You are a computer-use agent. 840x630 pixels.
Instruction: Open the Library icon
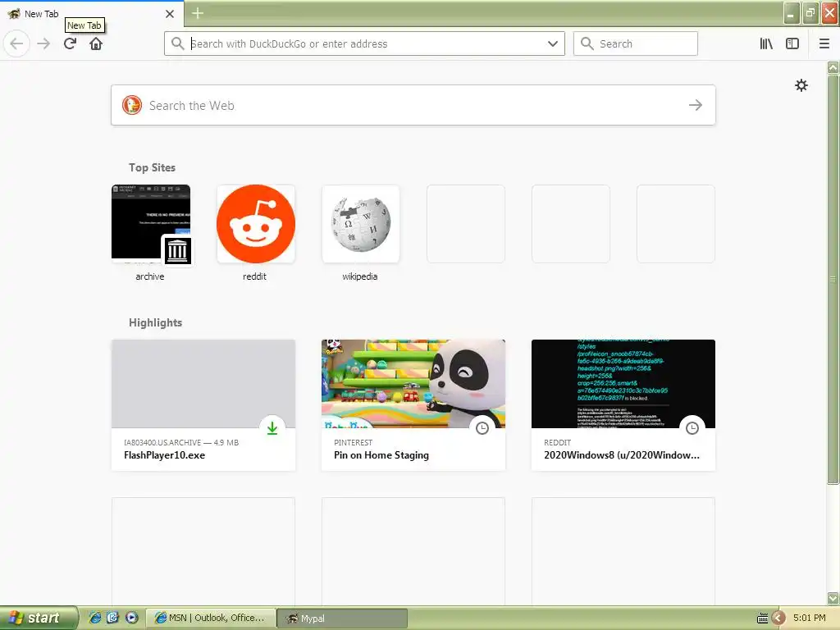(x=766, y=43)
